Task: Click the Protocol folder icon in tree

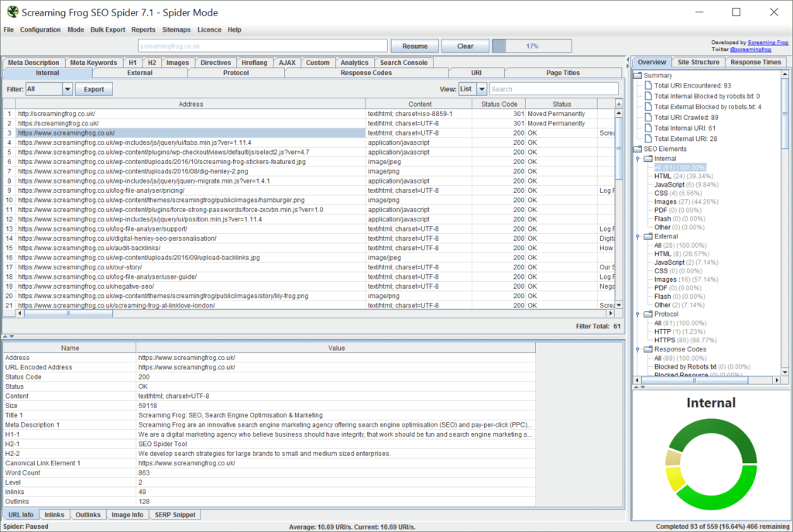Action: pyautogui.click(x=648, y=314)
